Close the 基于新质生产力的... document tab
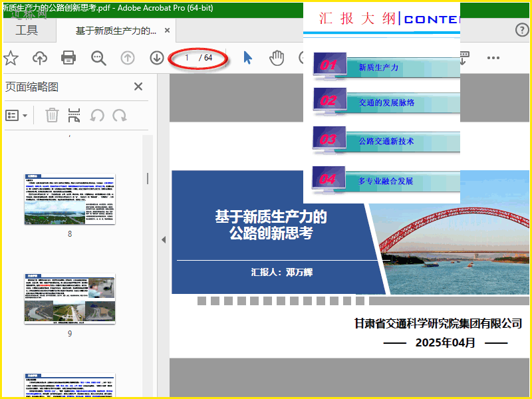532x399 pixels. (167, 31)
